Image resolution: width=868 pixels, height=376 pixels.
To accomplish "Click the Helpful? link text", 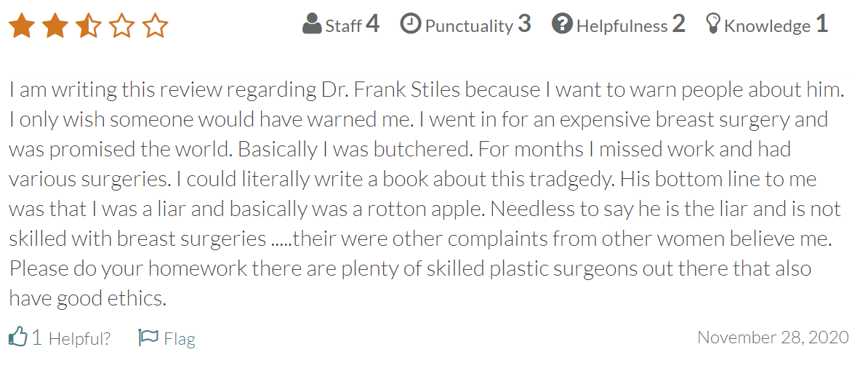I will pyautogui.click(x=79, y=339).
